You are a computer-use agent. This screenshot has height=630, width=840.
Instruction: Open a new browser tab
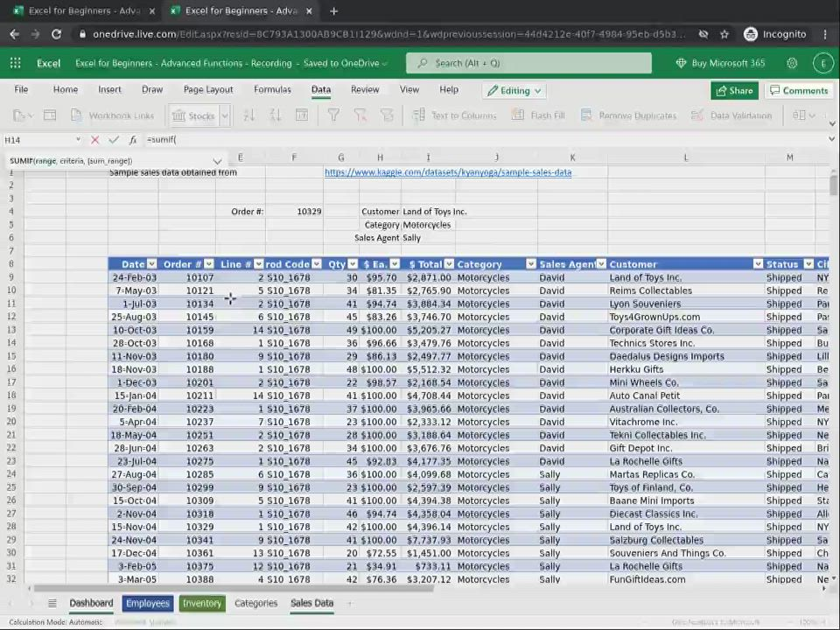point(333,10)
